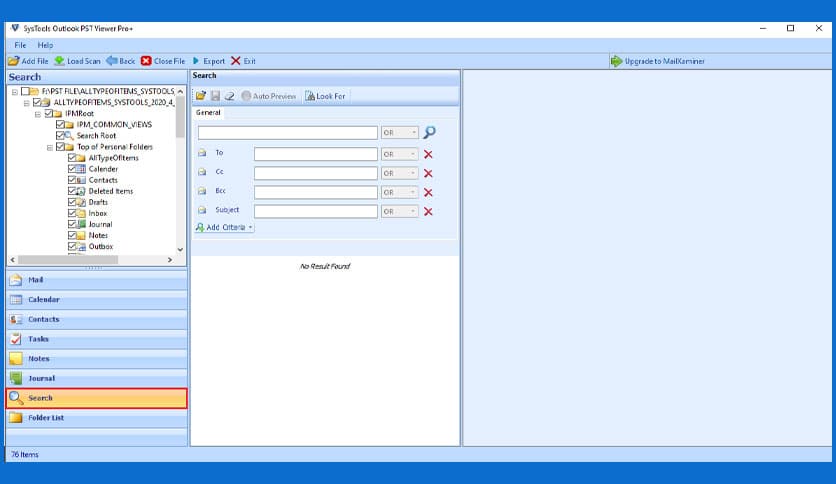Toggle checkbox for Calender folder
Image resolution: width=836 pixels, height=484 pixels.
[x=72, y=169]
